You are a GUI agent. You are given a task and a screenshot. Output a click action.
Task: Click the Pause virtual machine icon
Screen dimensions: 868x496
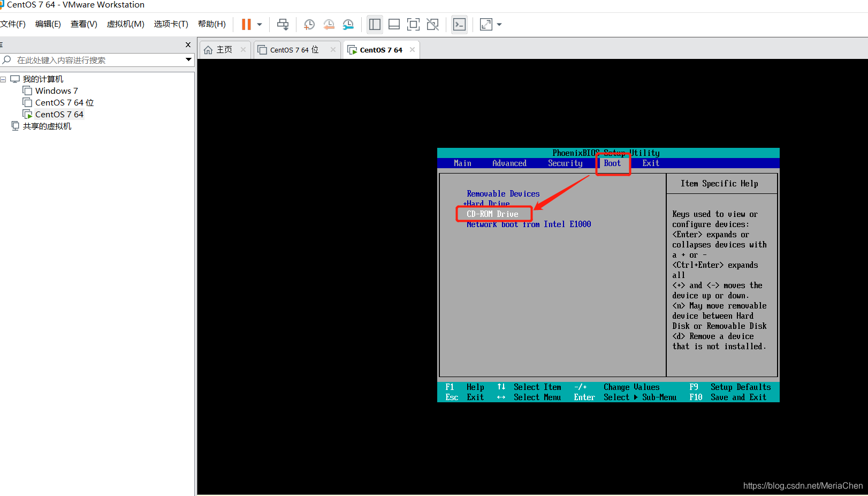point(246,24)
